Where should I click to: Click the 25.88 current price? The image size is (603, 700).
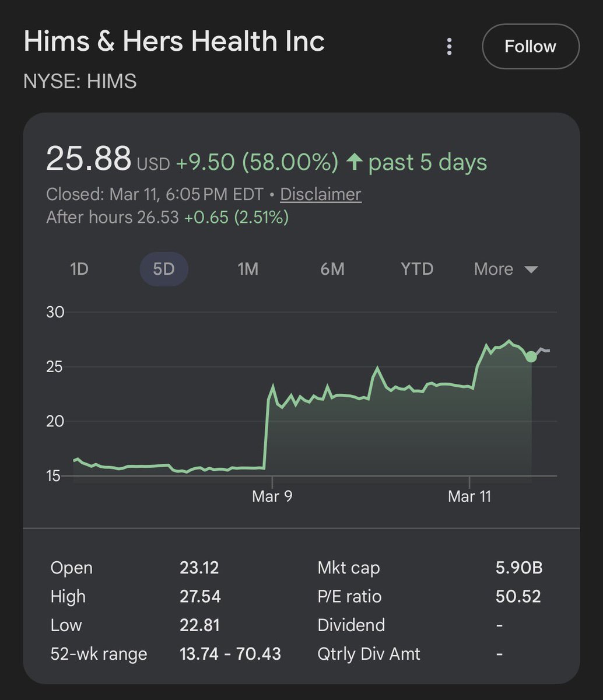click(89, 159)
